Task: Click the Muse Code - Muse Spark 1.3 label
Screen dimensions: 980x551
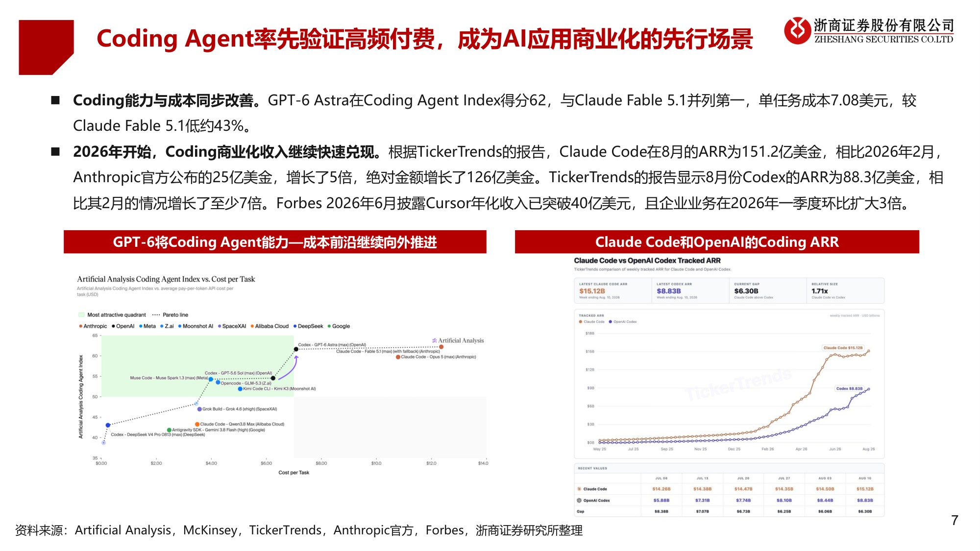Action: (x=169, y=378)
